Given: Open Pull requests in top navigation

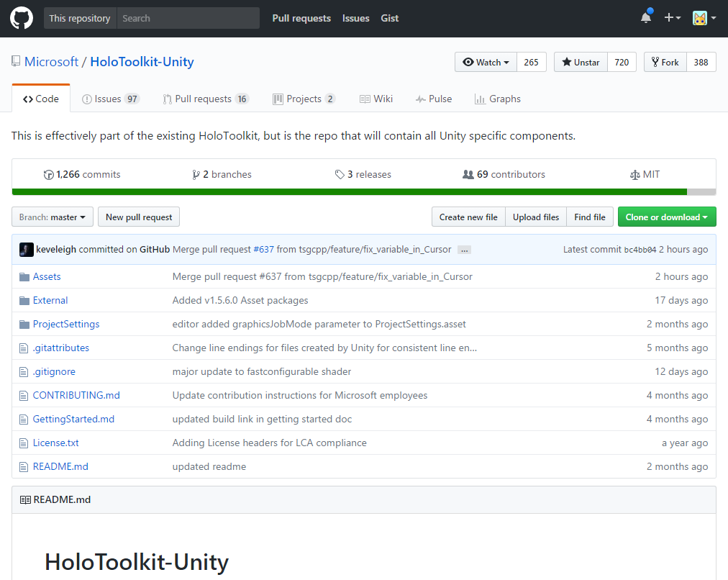Looking at the screenshot, I should [x=301, y=18].
